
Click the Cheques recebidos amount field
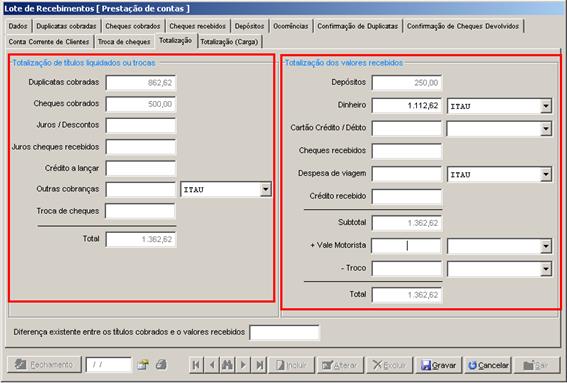tap(406, 151)
